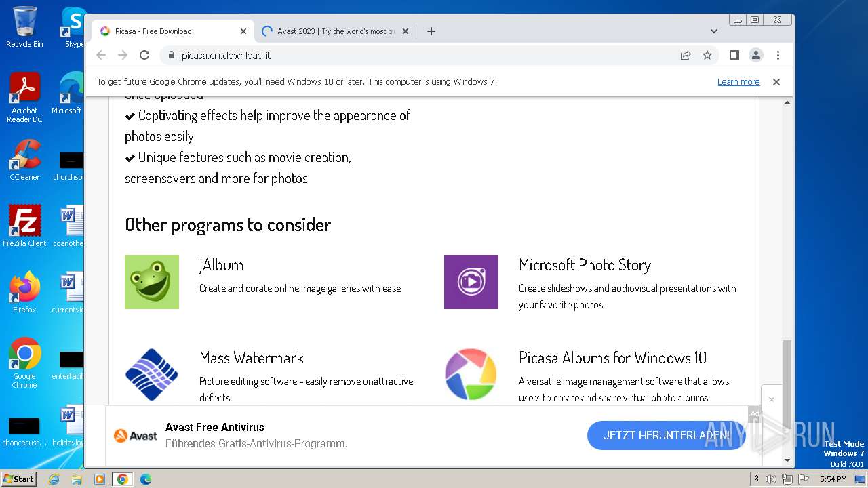Screen dimensions: 868x488
Task: Select the CCleaner desktop icon
Action: point(24,161)
